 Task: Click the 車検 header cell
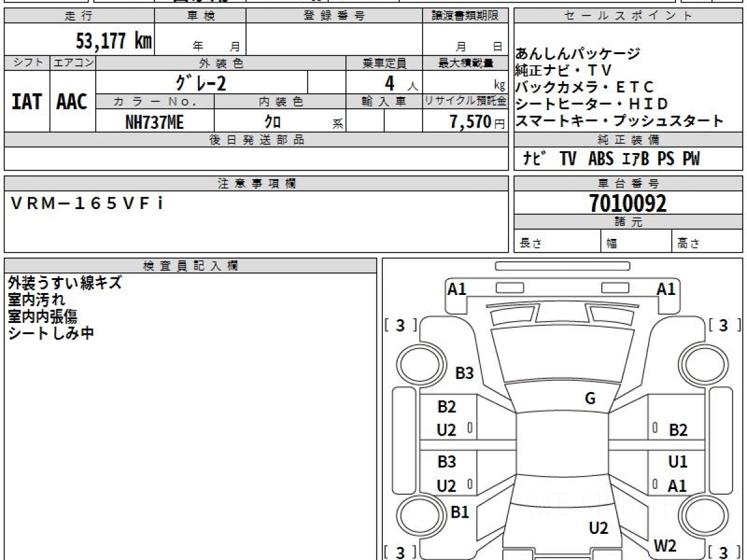click(x=200, y=16)
